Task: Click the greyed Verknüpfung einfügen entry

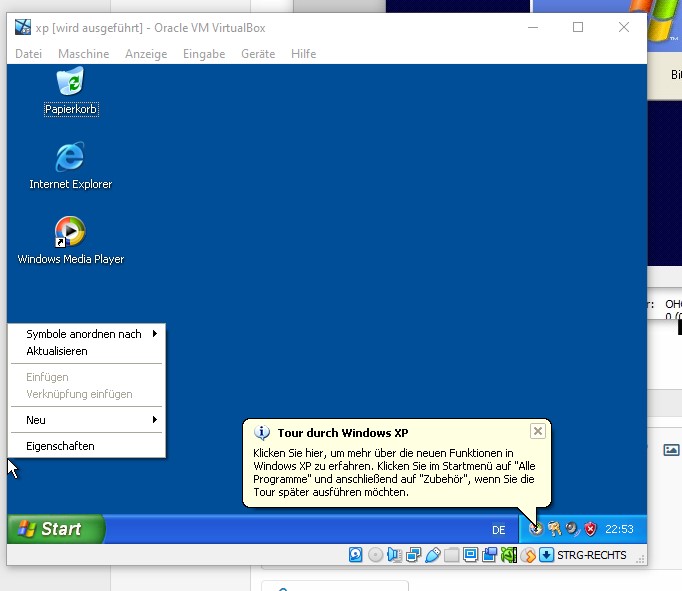Action: [x=87, y=394]
